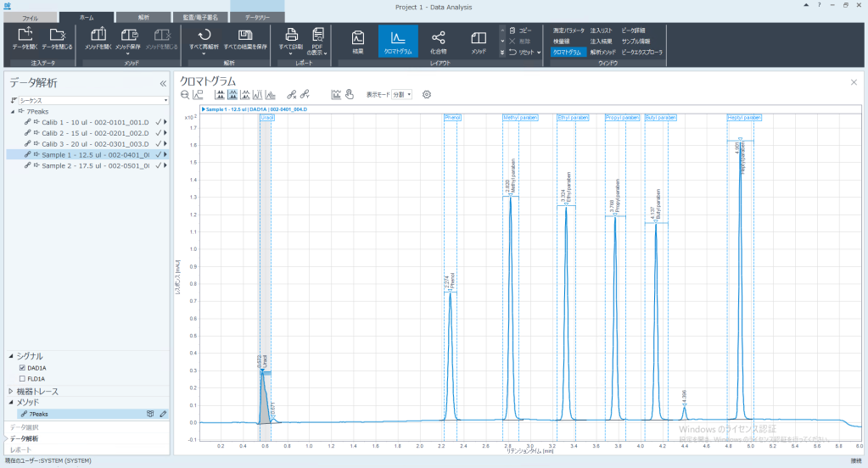Click the chromatogram scale-to-peak icon beside magnifier
This screenshot has width=868, height=468.
click(x=199, y=95)
